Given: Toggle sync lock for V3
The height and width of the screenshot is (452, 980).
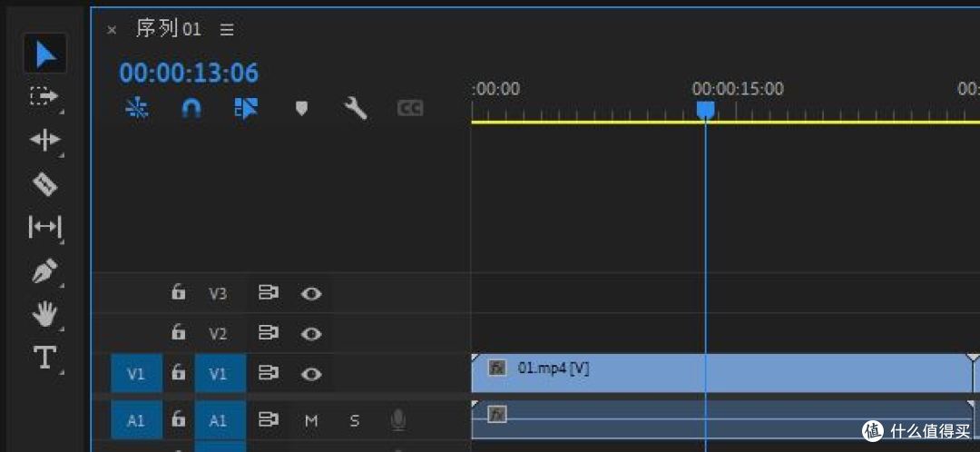Looking at the screenshot, I should tap(269, 292).
